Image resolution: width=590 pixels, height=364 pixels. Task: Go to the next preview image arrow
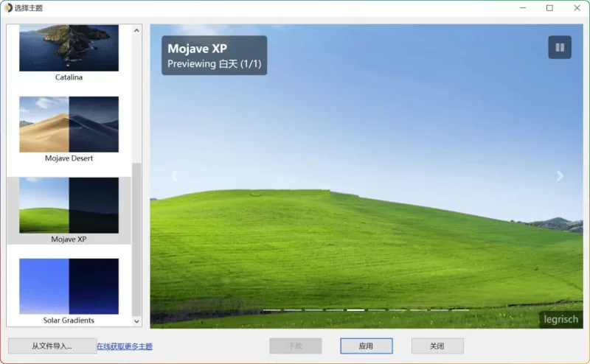point(560,176)
